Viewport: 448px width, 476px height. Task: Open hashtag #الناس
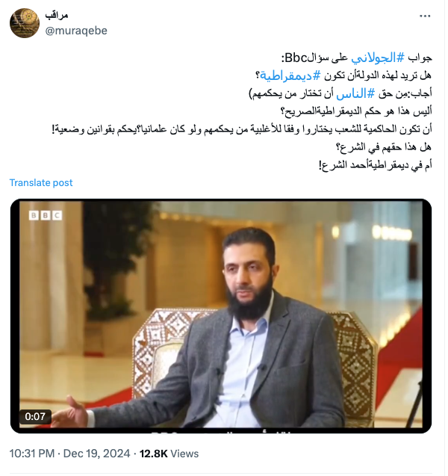pyautogui.click(x=355, y=93)
